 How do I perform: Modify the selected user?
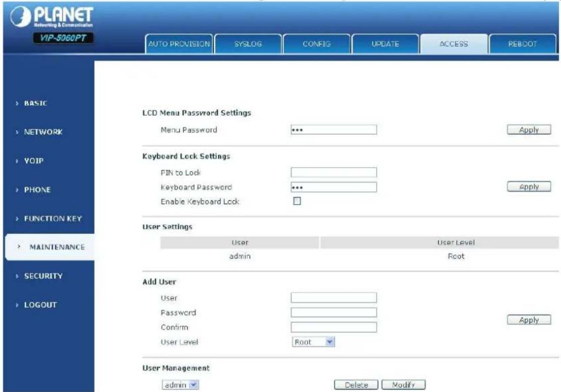[404, 385]
